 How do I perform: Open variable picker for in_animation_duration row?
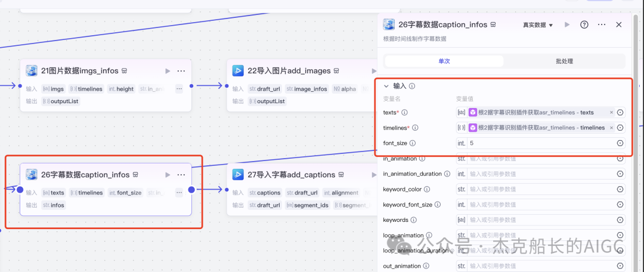[x=620, y=174]
